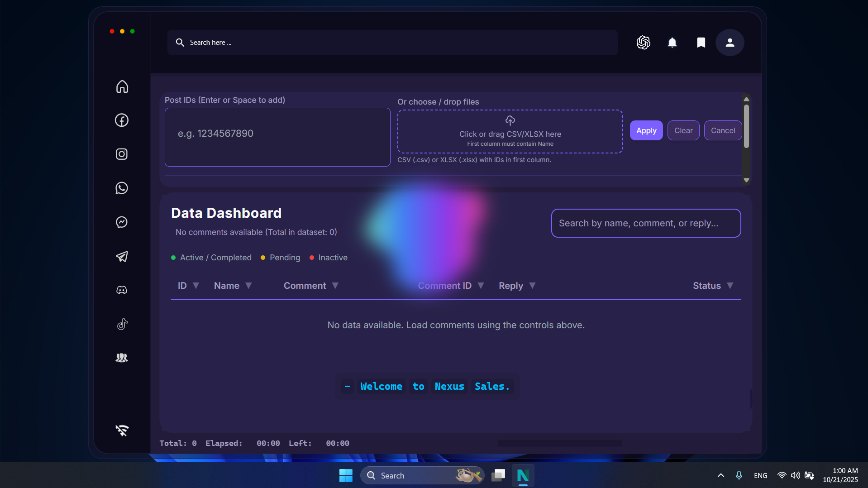Open the WhatsApp section

pos(121,188)
